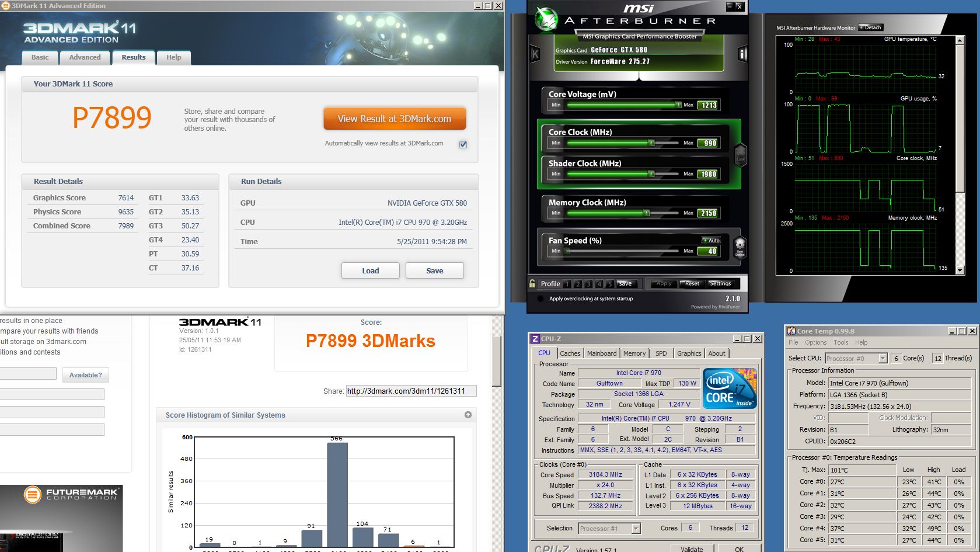Click the Hardware Monitor scroll down arrow
Screen dimensions: 980x552
[960, 270]
